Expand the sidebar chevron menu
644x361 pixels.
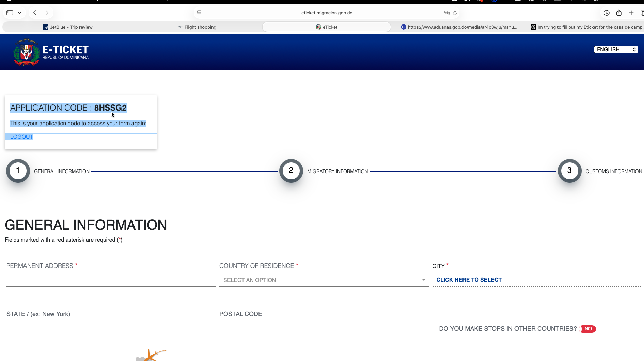(x=19, y=12)
